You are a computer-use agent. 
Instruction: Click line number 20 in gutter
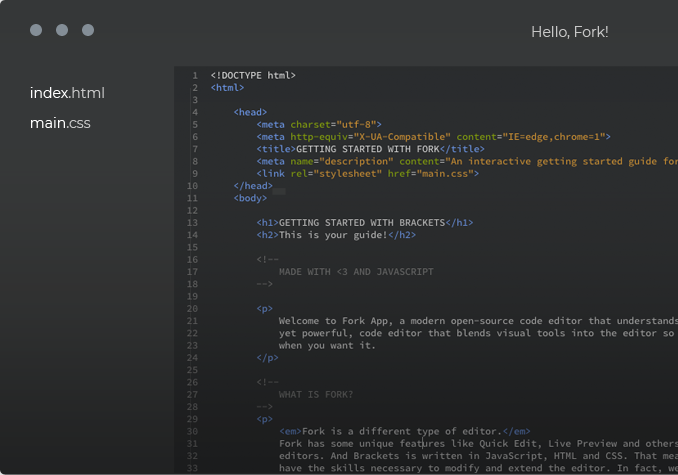pyautogui.click(x=192, y=309)
